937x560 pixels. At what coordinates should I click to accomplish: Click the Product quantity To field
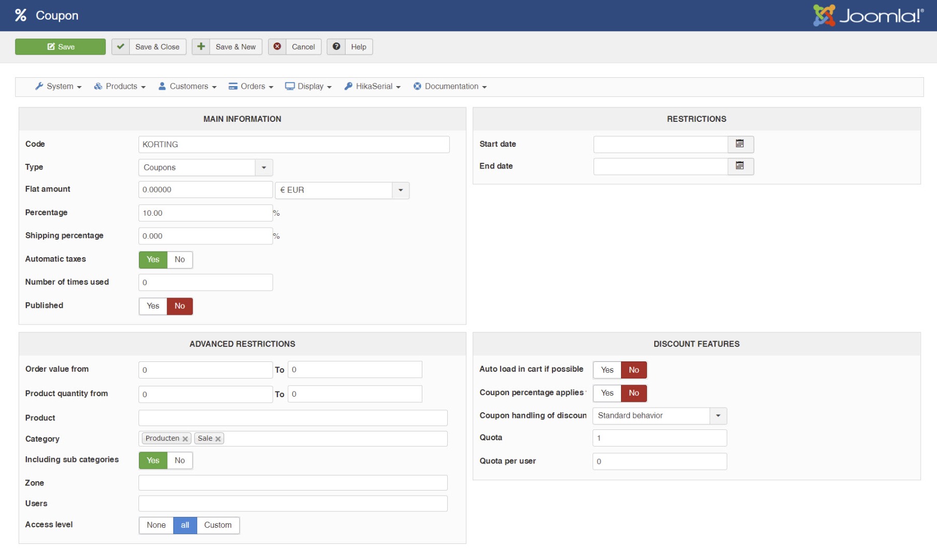(355, 394)
